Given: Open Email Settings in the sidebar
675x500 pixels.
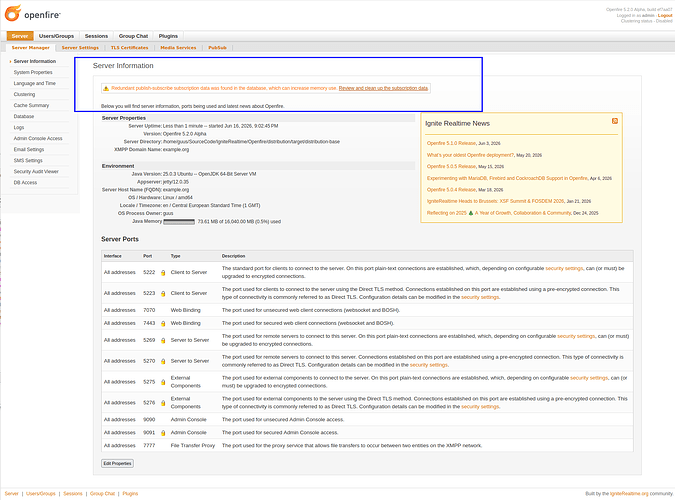Looking at the screenshot, I should pyautogui.click(x=29, y=149).
